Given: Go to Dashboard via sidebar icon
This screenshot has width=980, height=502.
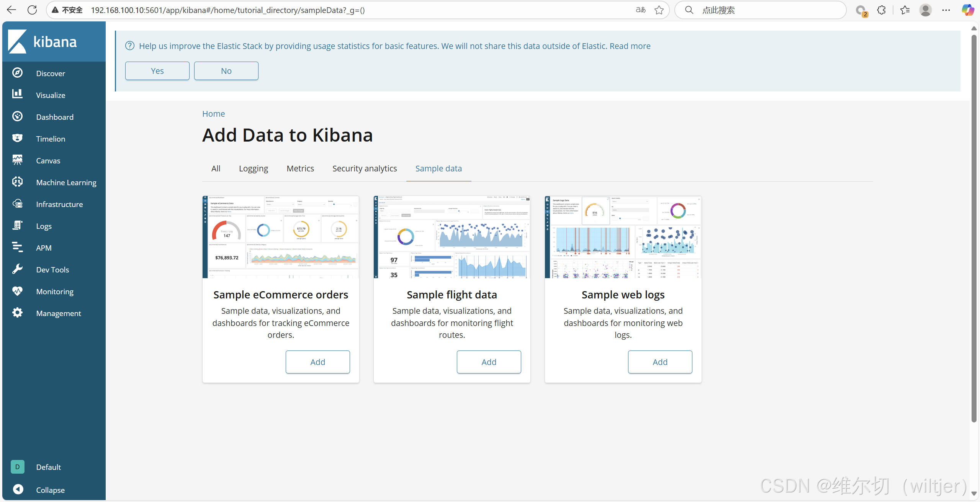Looking at the screenshot, I should 17,116.
